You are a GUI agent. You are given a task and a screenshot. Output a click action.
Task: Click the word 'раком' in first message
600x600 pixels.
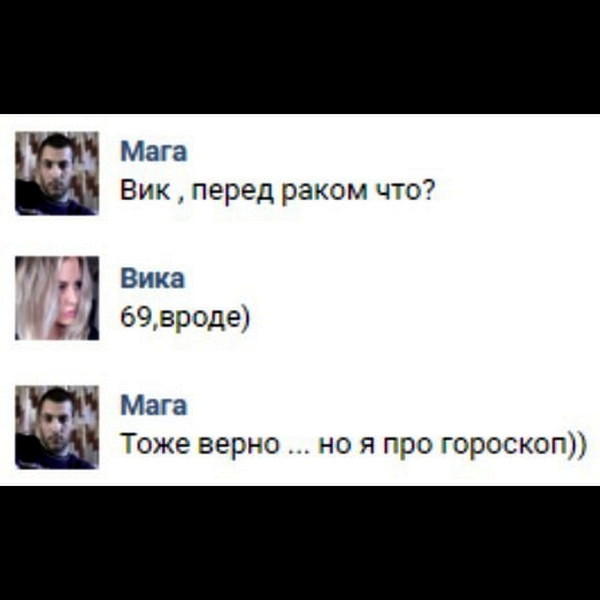click(324, 192)
